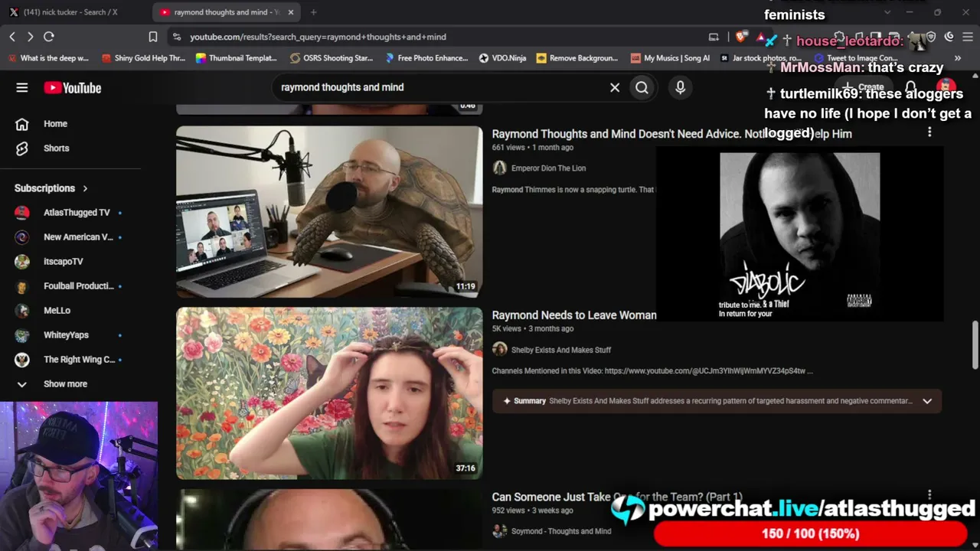This screenshot has width=980, height=551.
Task: Start voice search with microphone icon
Action: pyautogui.click(x=680, y=87)
